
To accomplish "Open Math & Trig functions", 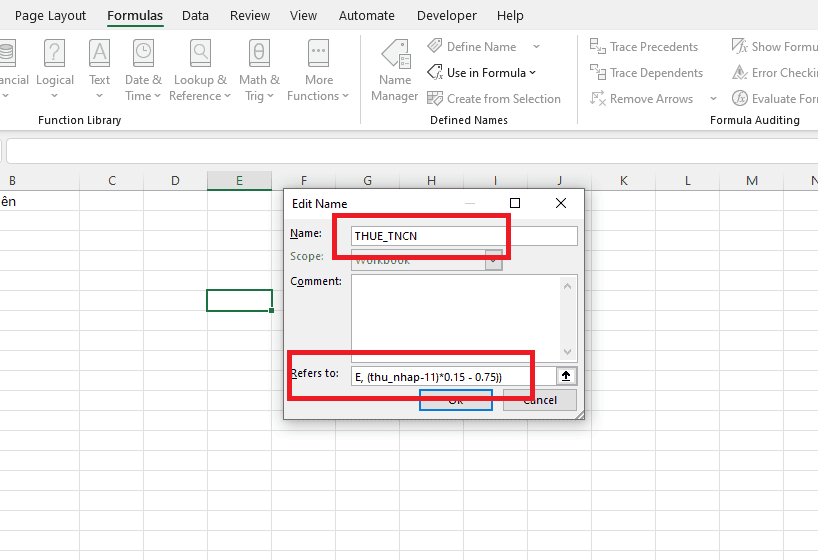I will 259,69.
